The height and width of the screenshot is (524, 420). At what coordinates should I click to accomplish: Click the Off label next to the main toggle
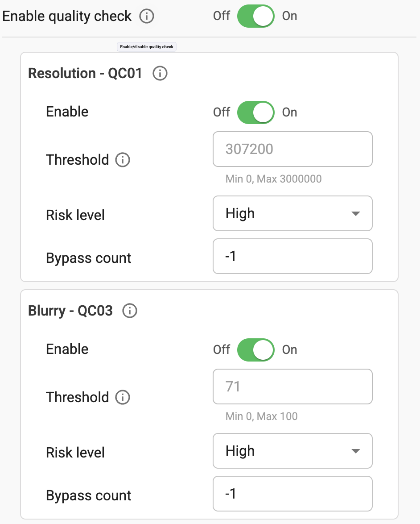point(222,16)
